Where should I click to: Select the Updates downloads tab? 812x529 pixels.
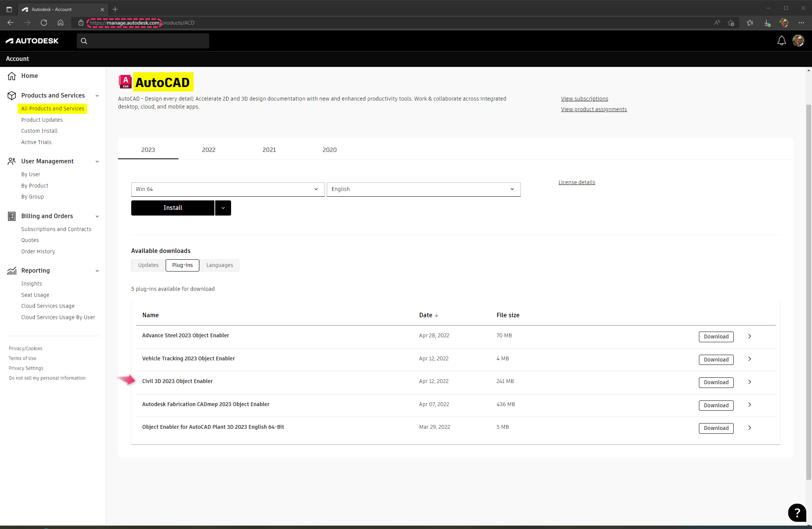point(148,265)
